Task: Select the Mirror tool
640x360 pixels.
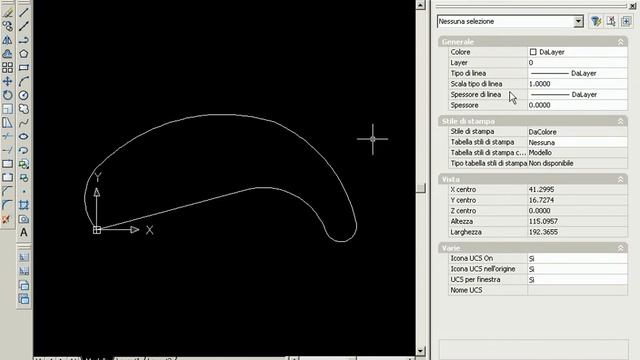Action: [7, 40]
